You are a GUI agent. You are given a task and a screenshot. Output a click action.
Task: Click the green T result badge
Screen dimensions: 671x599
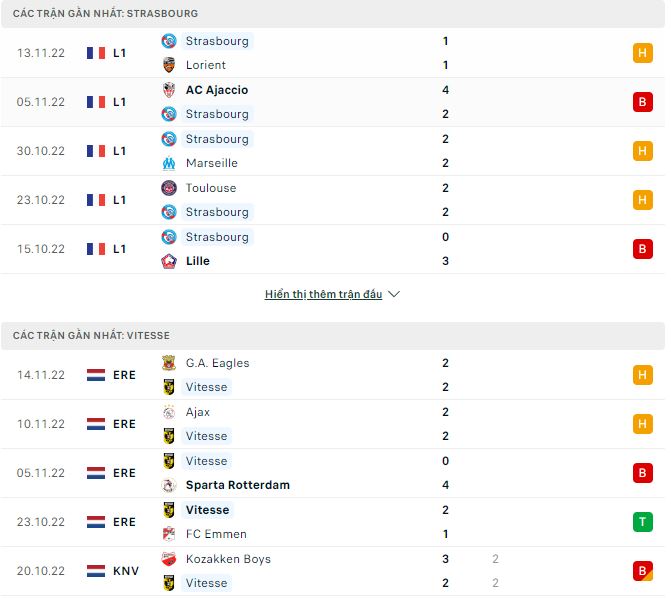point(643,522)
